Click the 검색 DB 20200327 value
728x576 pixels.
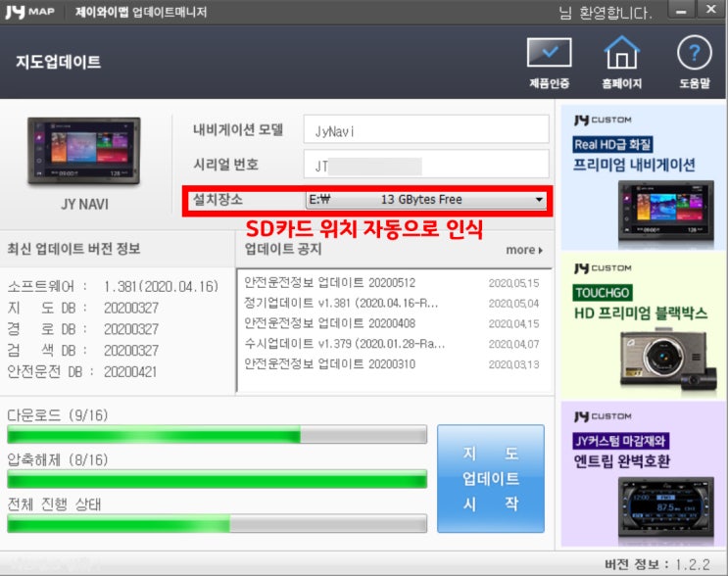pos(131,351)
